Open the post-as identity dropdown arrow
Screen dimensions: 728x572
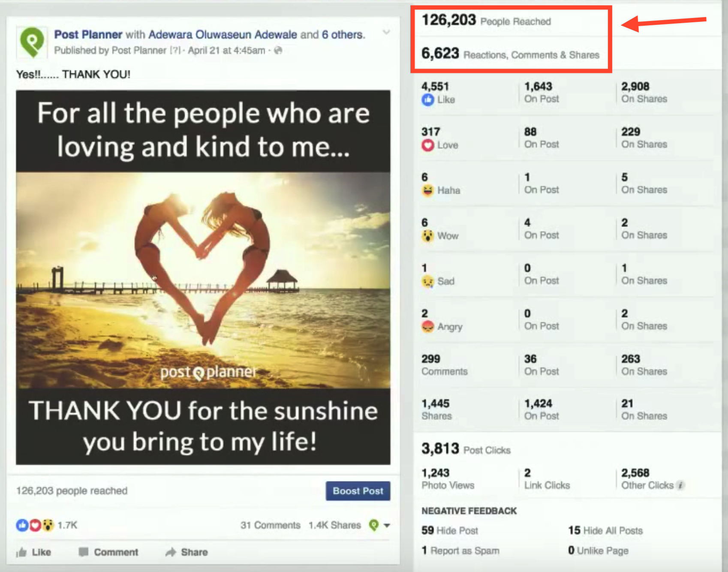point(387,526)
